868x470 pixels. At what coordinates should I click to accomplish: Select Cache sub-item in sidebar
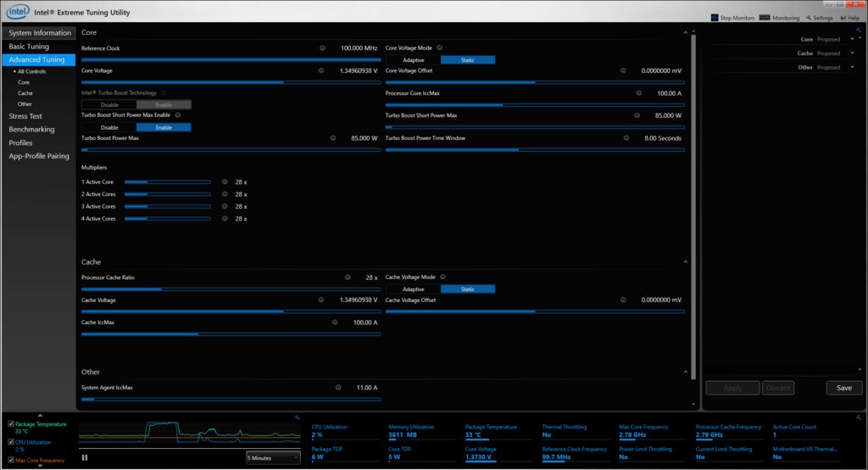tap(25, 93)
